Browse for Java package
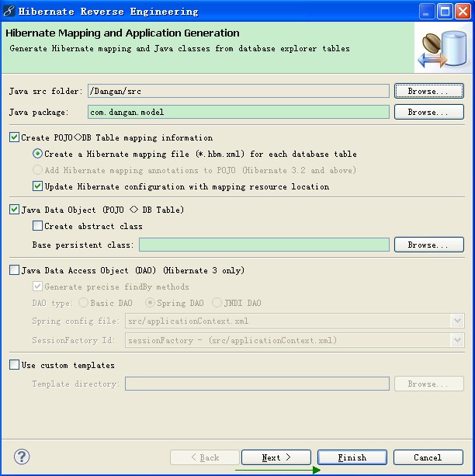Viewport: 475px width, 476px height. tap(429, 112)
